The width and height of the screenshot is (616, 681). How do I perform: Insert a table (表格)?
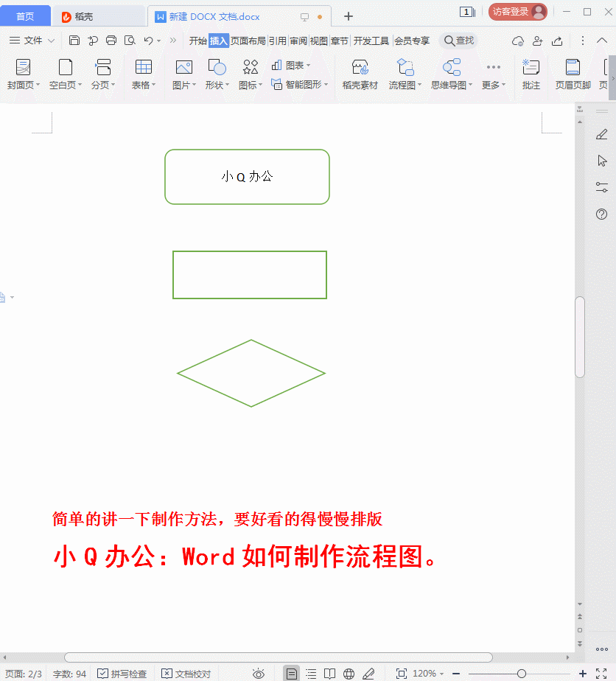143,74
